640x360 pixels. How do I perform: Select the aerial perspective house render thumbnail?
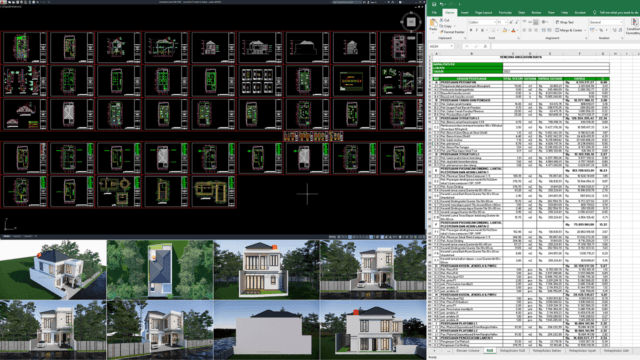(53, 270)
